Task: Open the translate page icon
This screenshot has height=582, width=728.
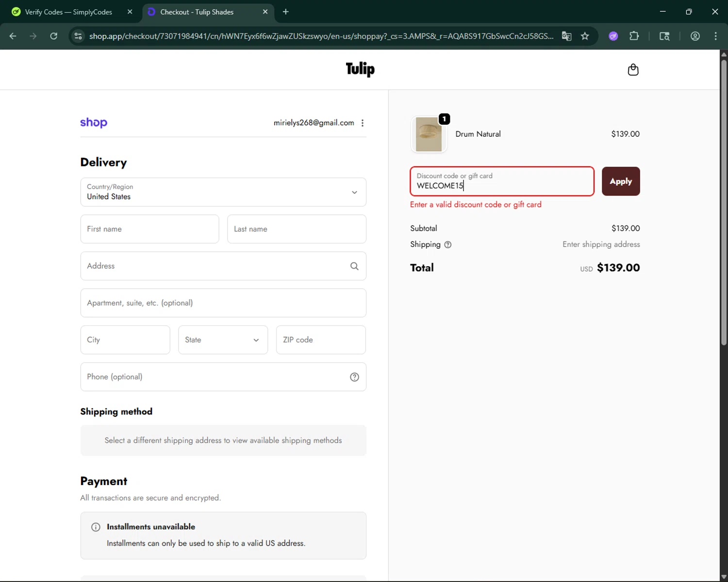Action: coord(566,36)
